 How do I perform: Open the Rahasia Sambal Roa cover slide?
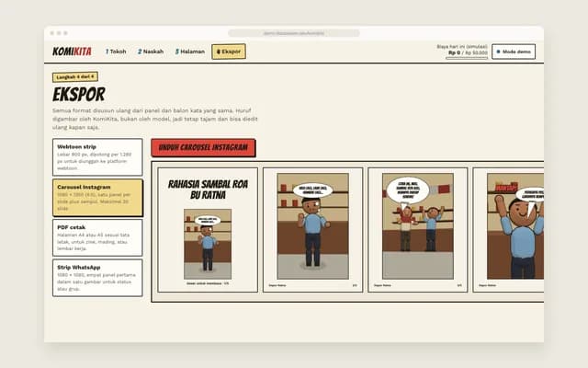[x=208, y=230]
